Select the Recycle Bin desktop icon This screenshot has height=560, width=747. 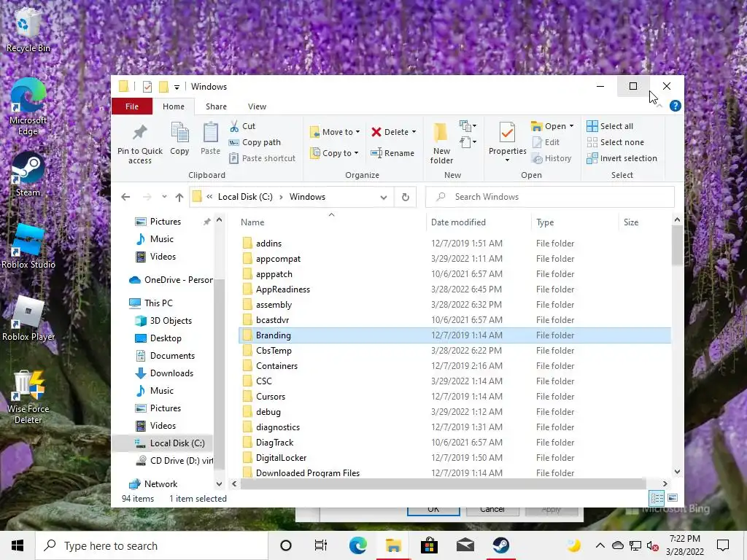tap(28, 29)
